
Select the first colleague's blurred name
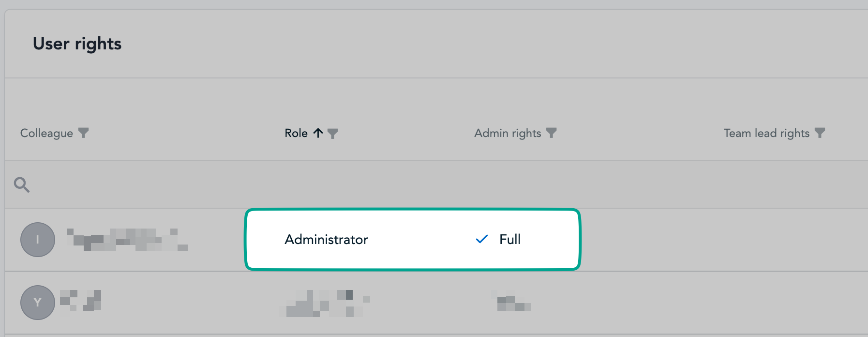pos(127,240)
